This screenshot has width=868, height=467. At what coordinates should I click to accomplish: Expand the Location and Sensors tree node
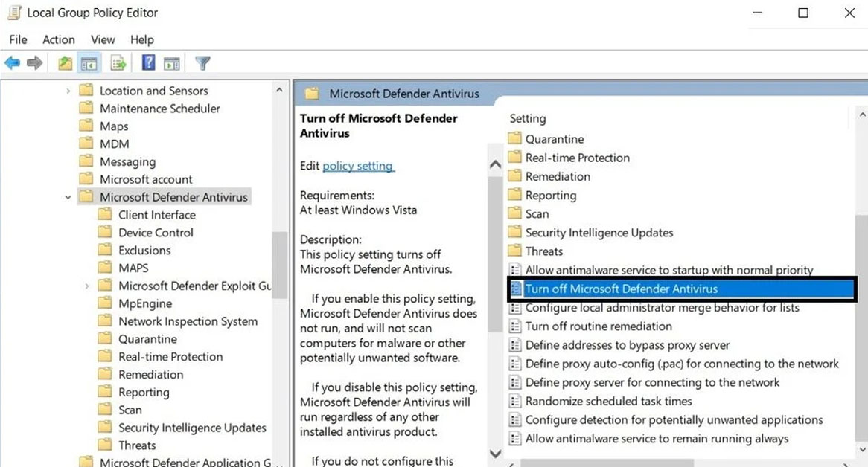coord(68,91)
